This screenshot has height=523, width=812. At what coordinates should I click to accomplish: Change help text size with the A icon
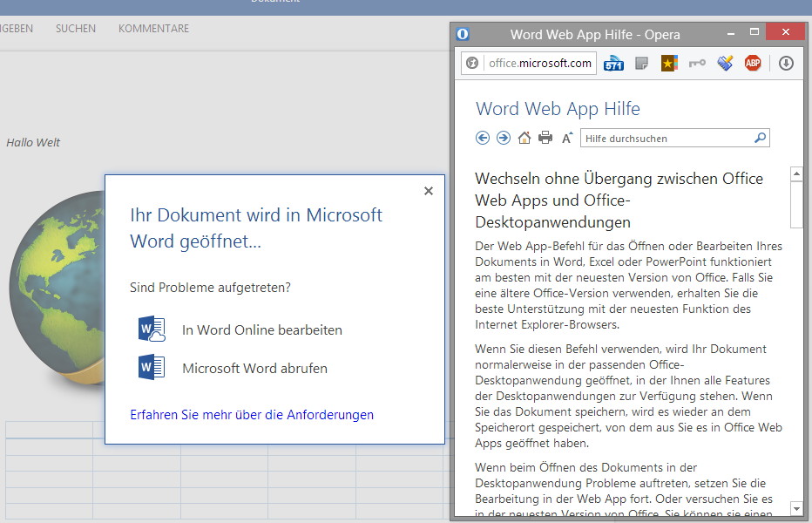[x=567, y=138]
